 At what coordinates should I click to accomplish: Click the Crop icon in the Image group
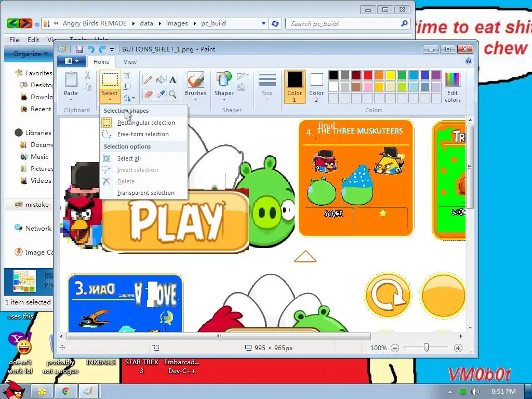pos(127,75)
